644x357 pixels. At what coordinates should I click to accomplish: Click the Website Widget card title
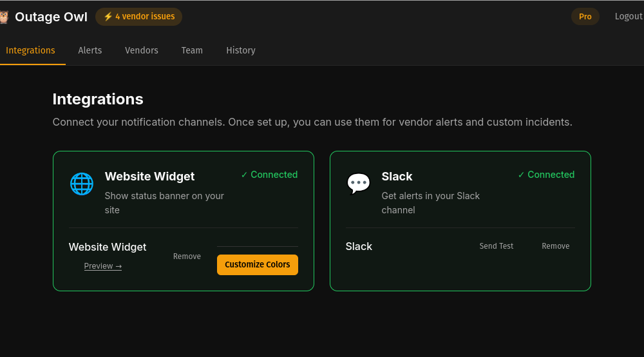point(149,177)
